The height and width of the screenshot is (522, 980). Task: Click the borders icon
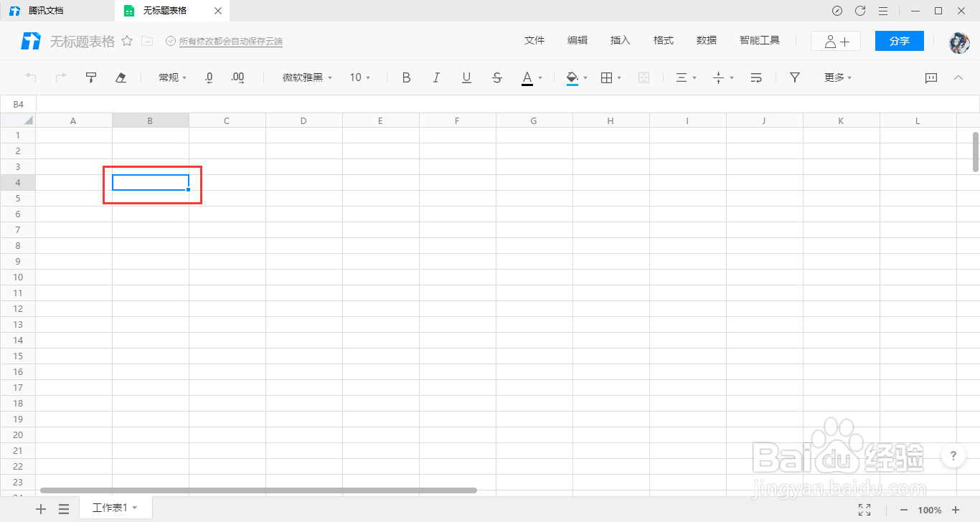[x=606, y=77]
